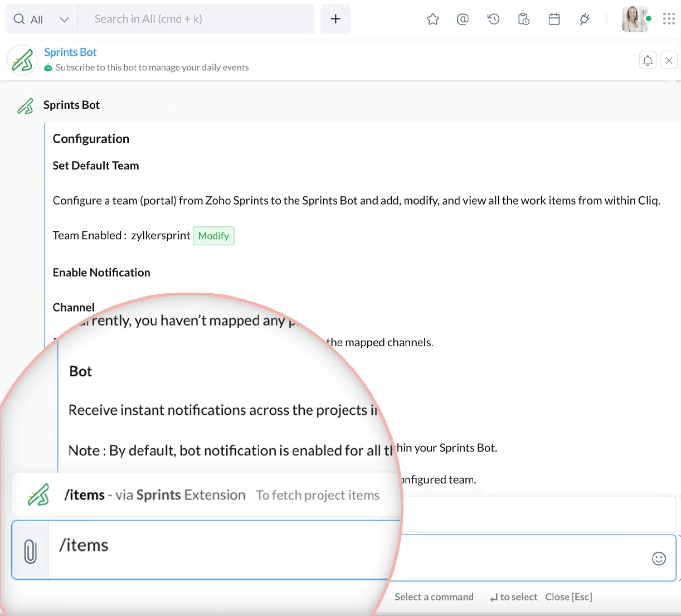Image resolution: width=681 pixels, height=616 pixels.
Task: Click Sprints Bot message sender name
Action: (71, 105)
